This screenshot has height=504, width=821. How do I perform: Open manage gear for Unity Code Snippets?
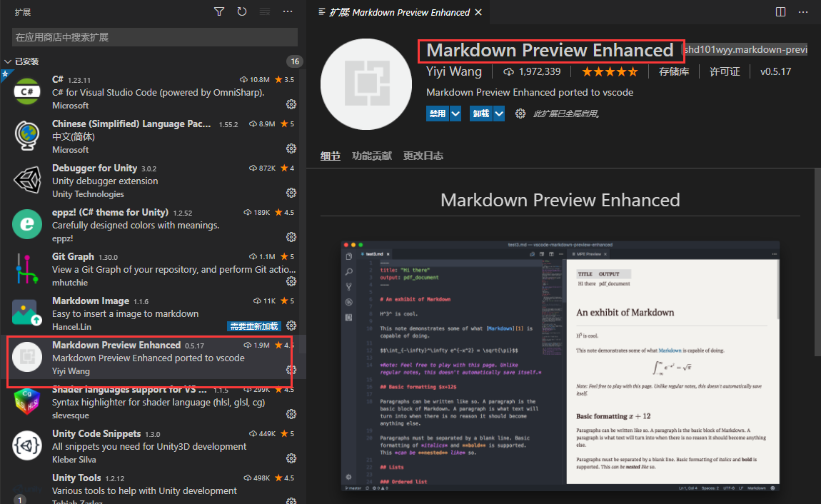coord(292,458)
